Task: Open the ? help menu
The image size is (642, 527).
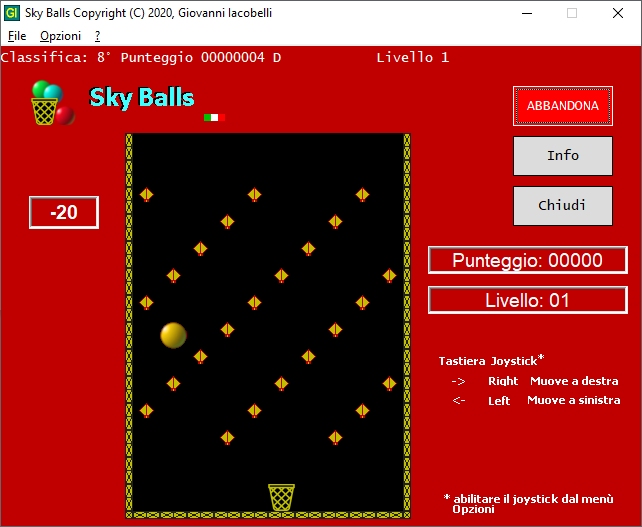Action: tap(97, 36)
